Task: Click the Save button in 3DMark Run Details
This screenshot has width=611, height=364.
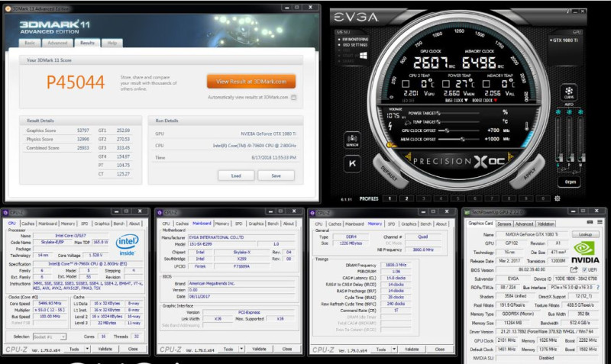Action: pyautogui.click(x=276, y=176)
